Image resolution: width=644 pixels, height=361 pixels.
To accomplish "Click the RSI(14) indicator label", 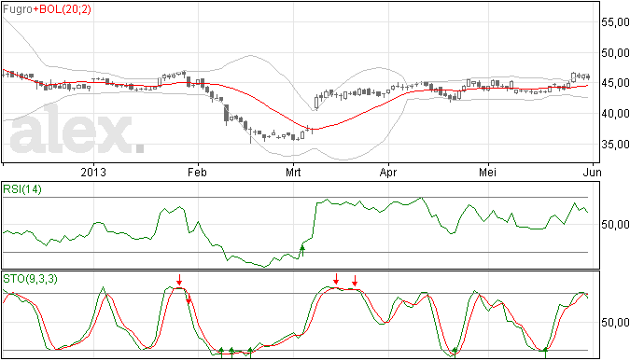I will (x=22, y=189).
